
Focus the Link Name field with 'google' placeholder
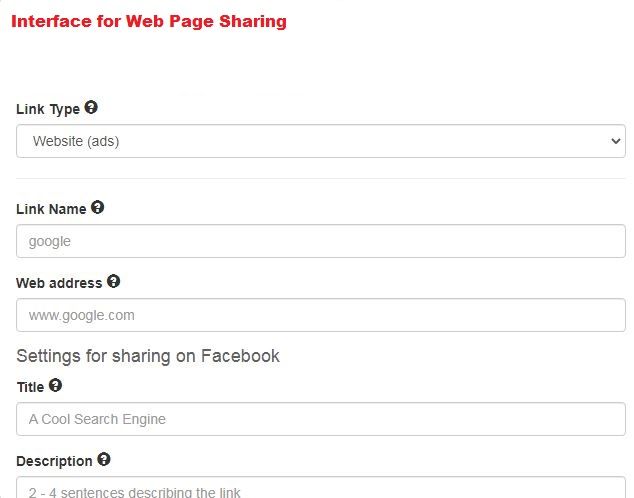320,241
